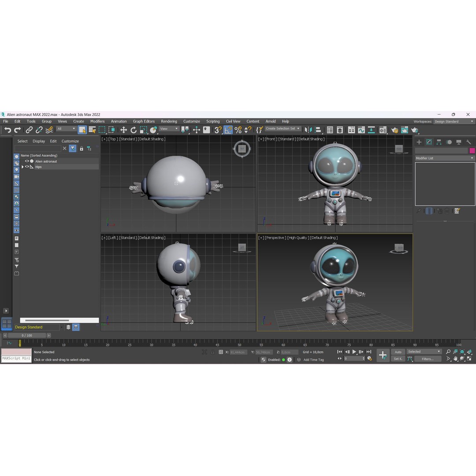The width and height of the screenshot is (476, 476).
Task: Activate the Select and Link tool
Action: [29, 130]
